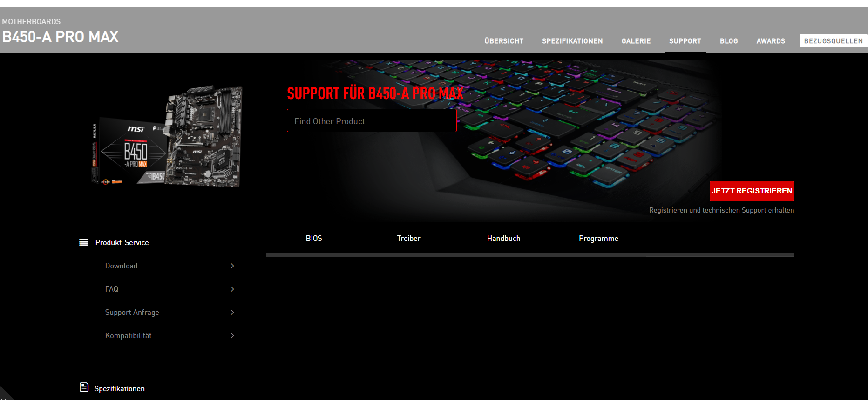This screenshot has height=400, width=868.
Task: Open the Download sidebar link
Action: click(x=121, y=266)
